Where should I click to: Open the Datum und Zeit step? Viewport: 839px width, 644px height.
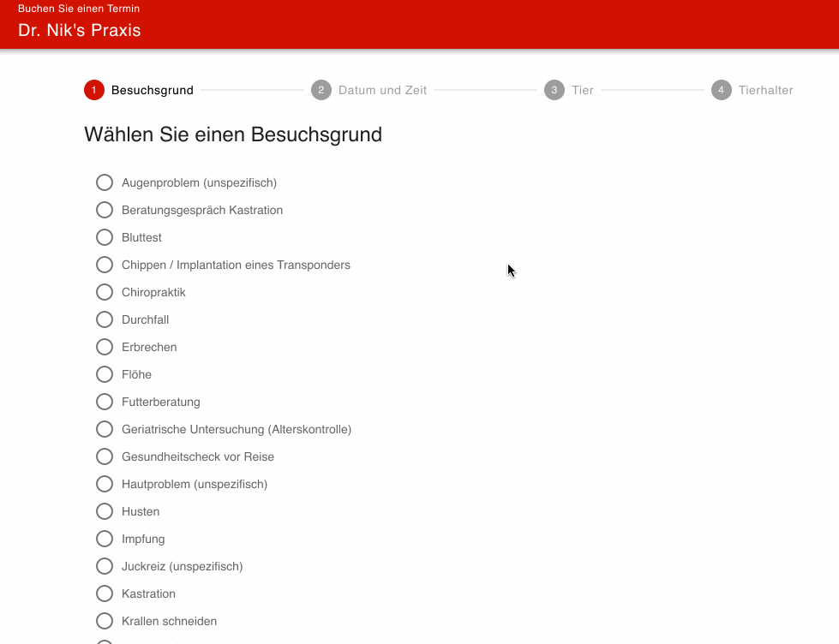(x=369, y=90)
